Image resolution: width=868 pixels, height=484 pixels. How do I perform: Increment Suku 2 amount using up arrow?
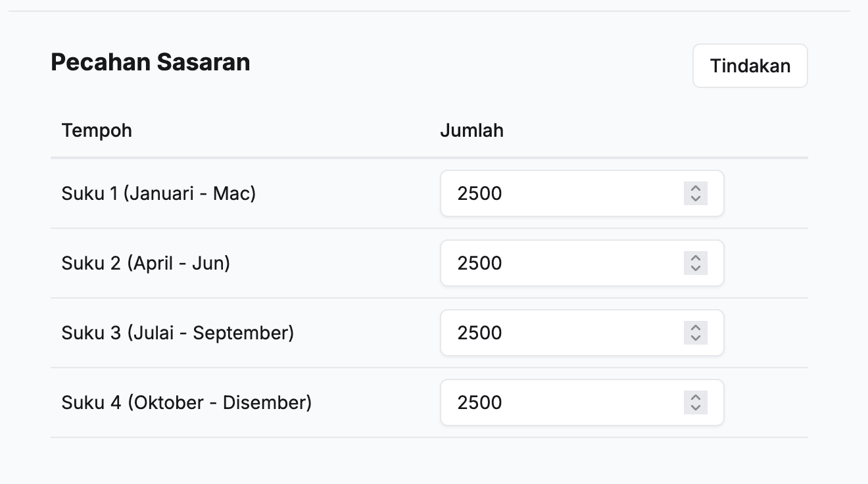tap(695, 258)
